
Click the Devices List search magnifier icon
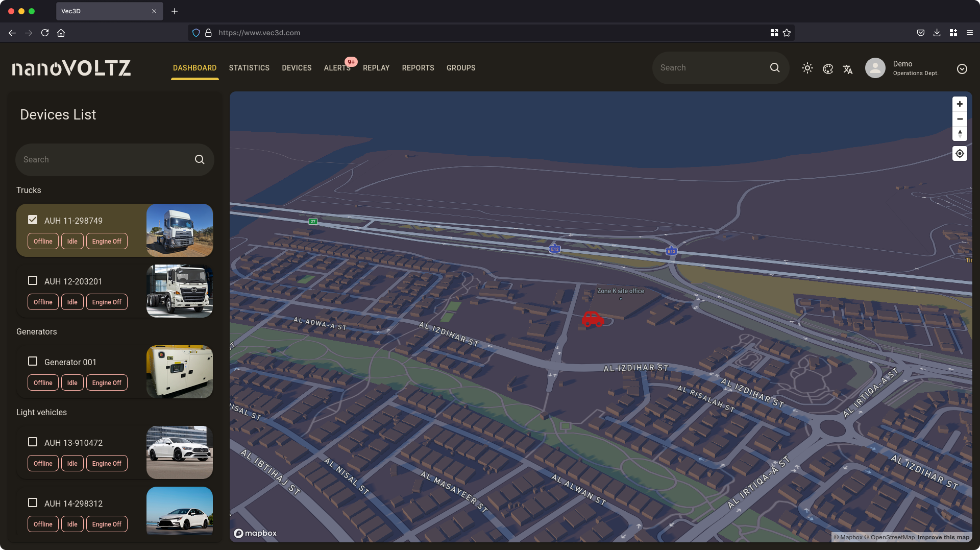[200, 160]
